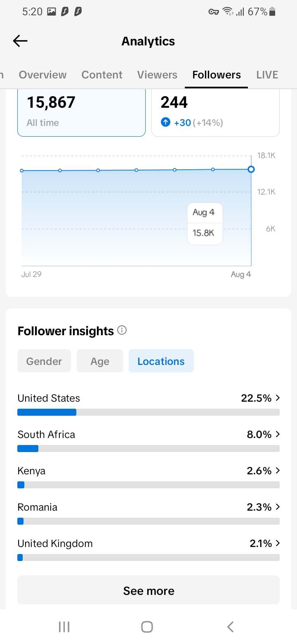Expand United Kingdom chevron
297x644 pixels.
[x=278, y=543]
